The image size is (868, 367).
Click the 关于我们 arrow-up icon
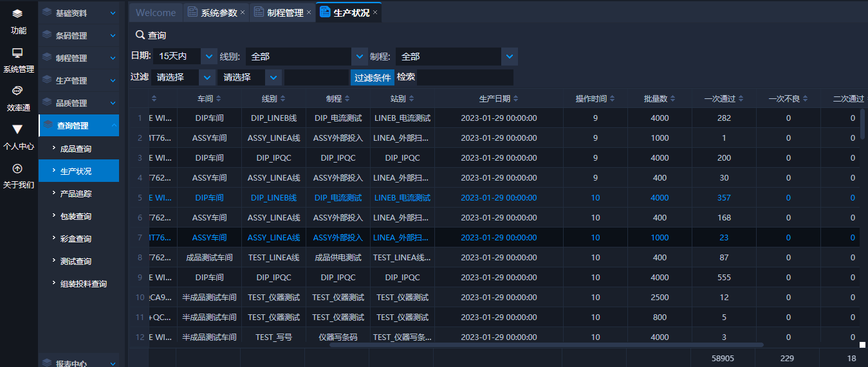pyautogui.click(x=17, y=168)
